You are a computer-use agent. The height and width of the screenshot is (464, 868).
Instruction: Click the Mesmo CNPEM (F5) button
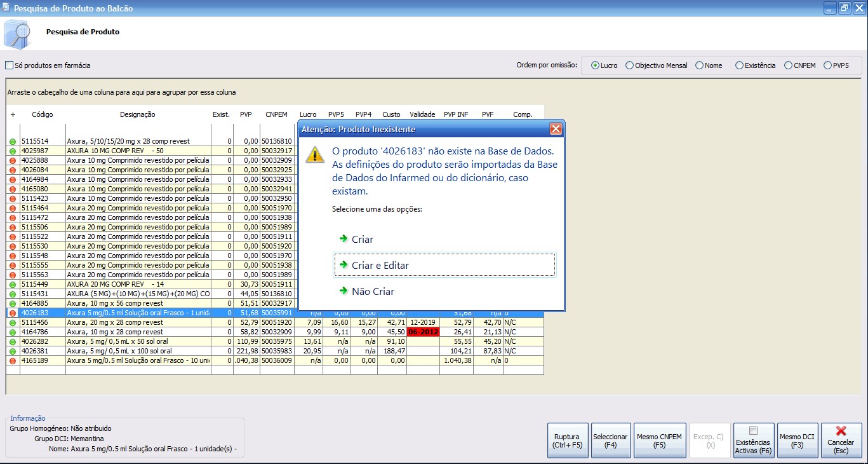[x=659, y=440]
